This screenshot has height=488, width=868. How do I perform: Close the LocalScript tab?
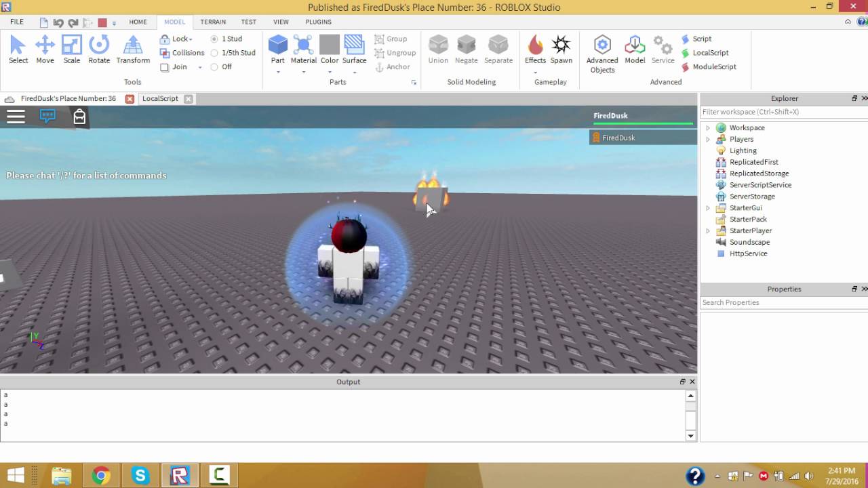(189, 99)
